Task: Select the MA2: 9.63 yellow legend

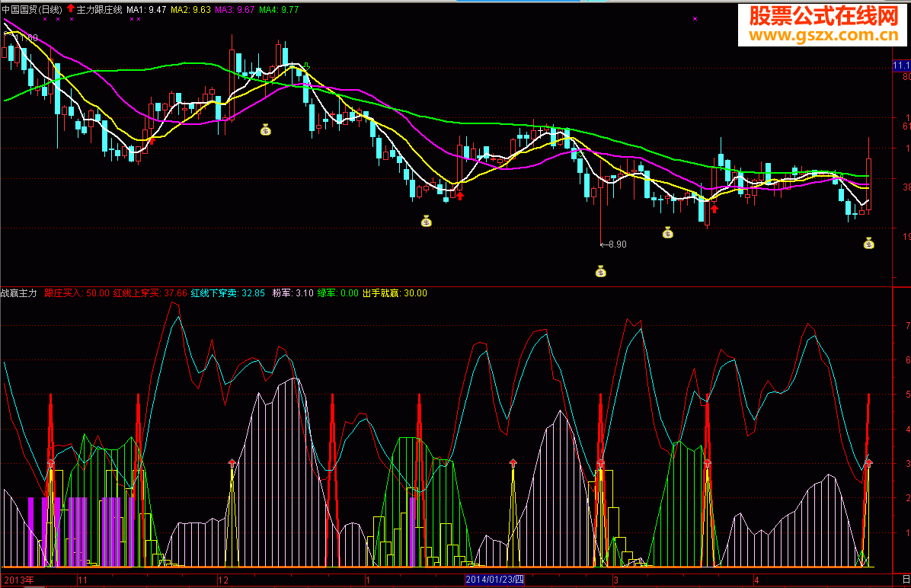Action: [x=190, y=9]
